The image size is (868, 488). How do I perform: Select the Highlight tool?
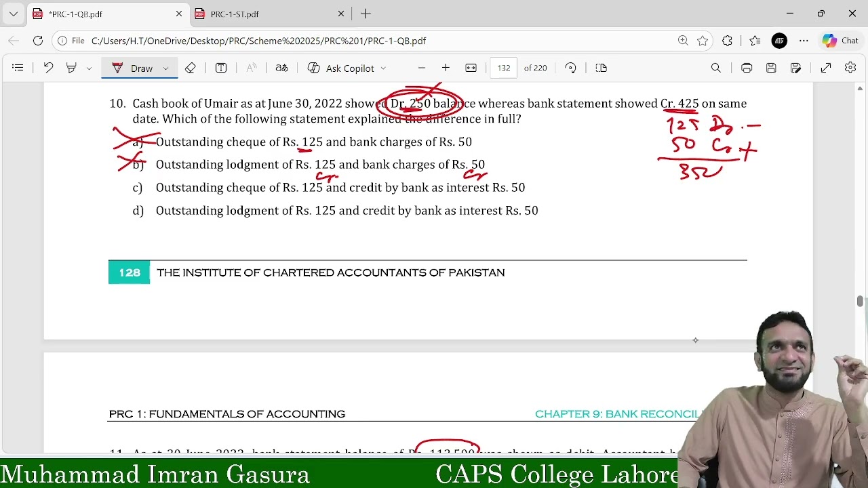click(71, 68)
